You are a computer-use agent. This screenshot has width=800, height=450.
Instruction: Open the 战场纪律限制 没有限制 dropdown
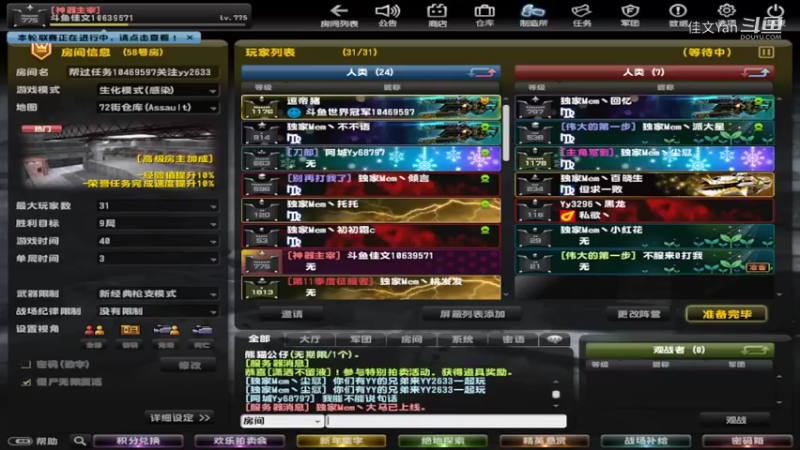tap(158, 311)
